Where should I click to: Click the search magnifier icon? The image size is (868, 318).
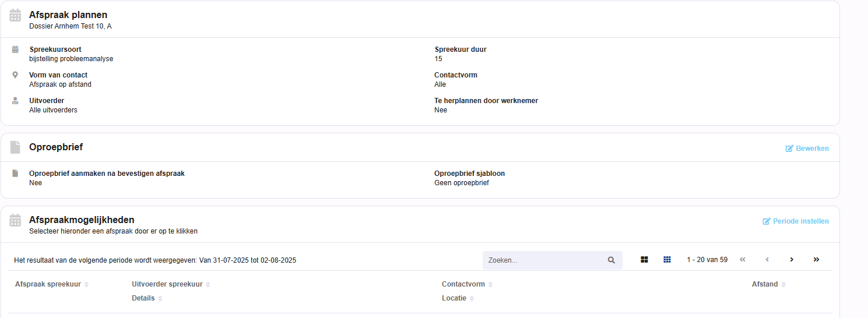pyautogui.click(x=612, y=260)
